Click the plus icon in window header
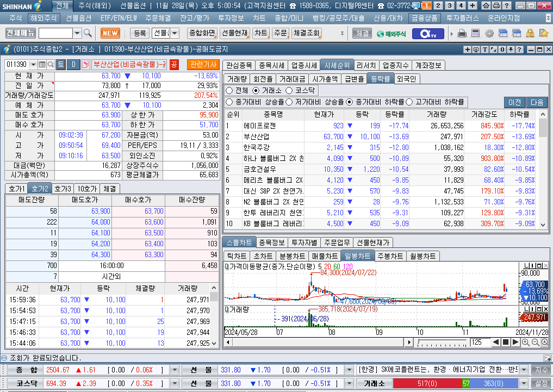 pos(467,49)
